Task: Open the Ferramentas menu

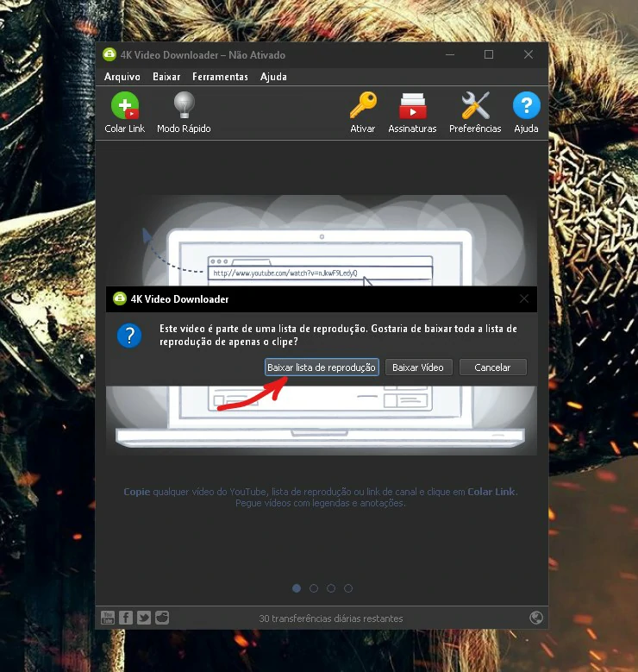Action: 220,77
